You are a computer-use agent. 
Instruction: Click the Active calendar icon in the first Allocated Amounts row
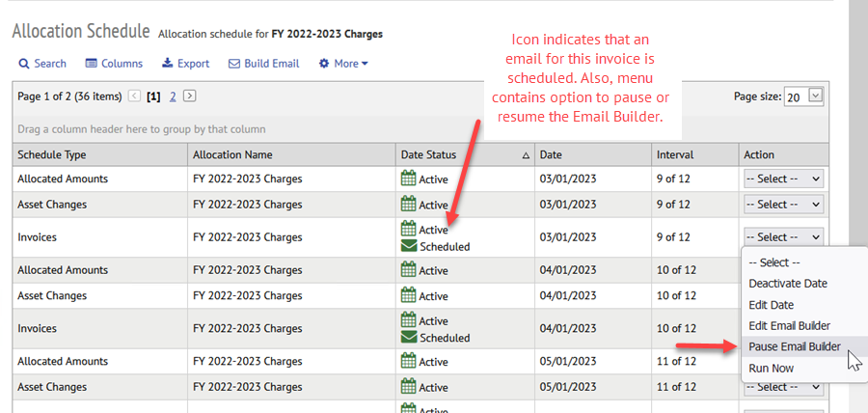point(409,179)
